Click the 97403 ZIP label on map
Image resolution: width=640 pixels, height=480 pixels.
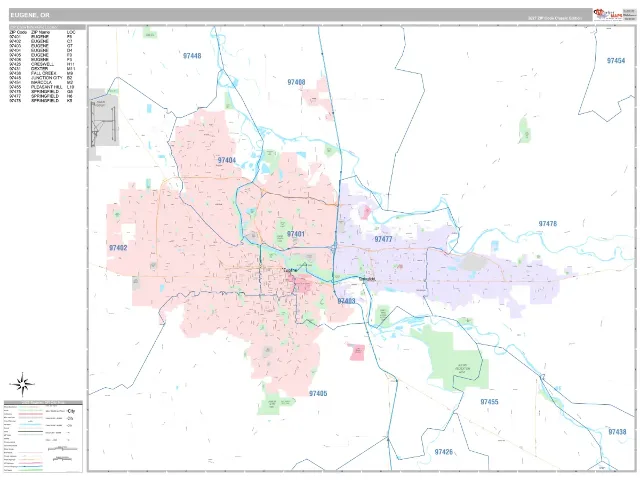tap(346, 301)
